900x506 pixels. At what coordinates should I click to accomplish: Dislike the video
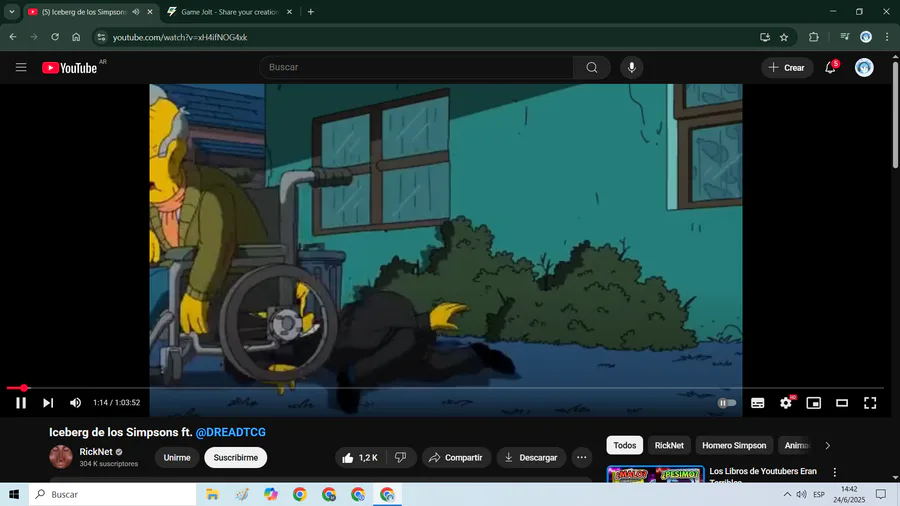tap(401, 457)
